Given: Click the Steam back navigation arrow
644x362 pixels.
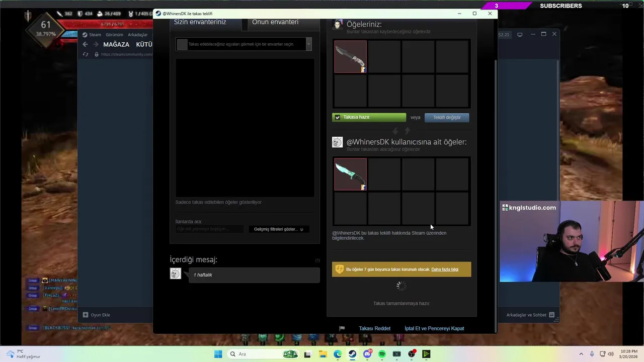Looking at the screenshot, I should pos(85,44).
